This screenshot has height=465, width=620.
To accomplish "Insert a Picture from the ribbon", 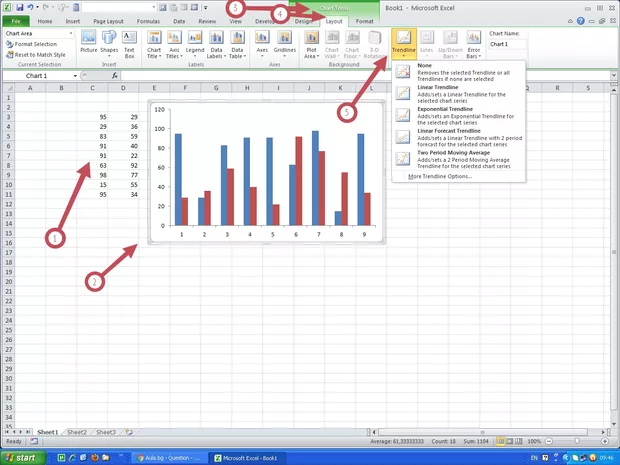I will click(88, 43).
